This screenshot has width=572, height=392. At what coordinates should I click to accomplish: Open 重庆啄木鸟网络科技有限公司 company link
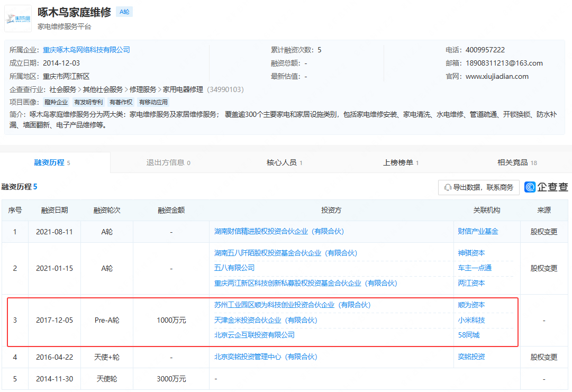coord(86,50)
